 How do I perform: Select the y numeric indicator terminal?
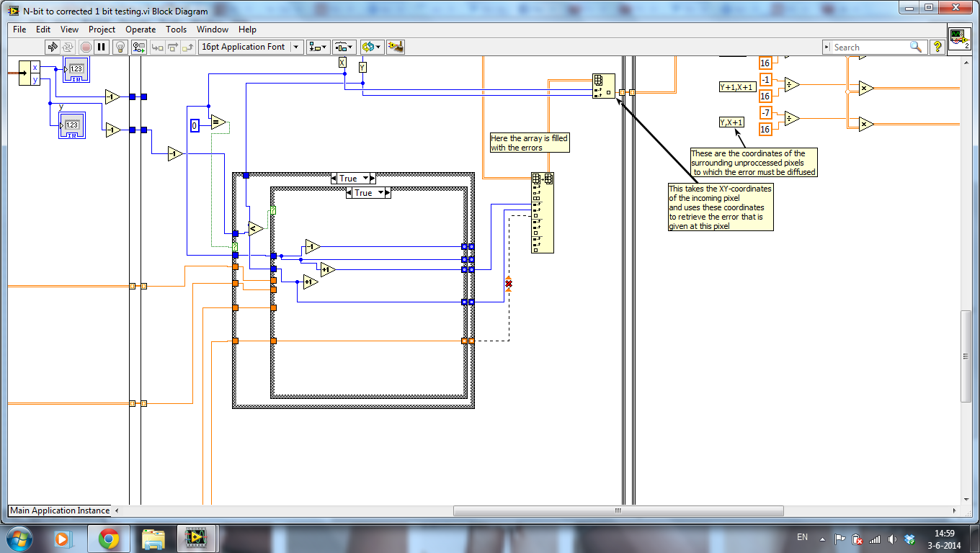tap(72, 124)
